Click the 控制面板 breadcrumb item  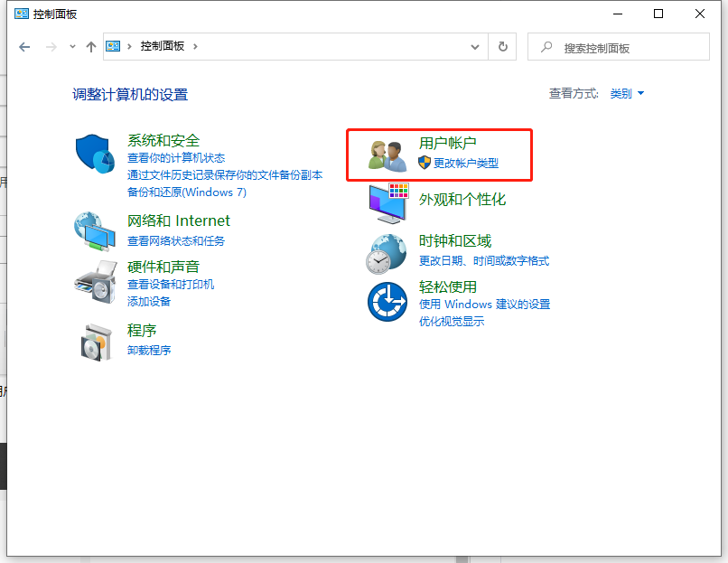pos(163,46)
